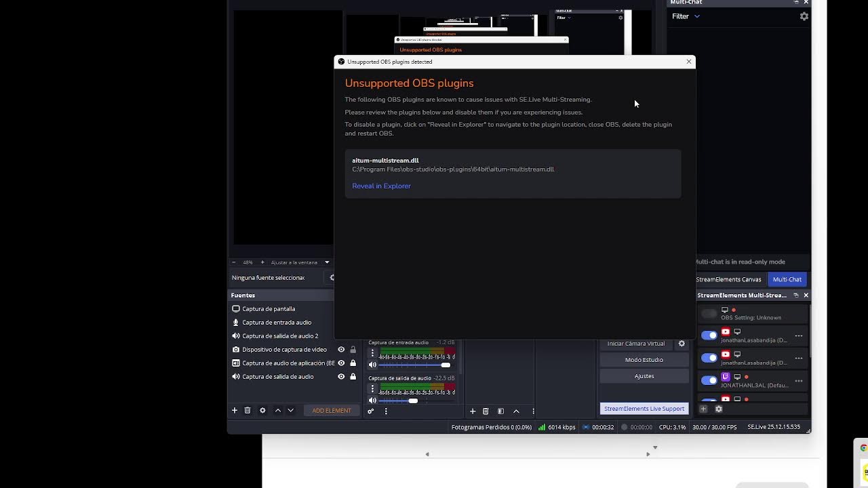Screen dimensions: 868x488
Task: Click Iniciar Cámara Virtual button
Action: 636,344
